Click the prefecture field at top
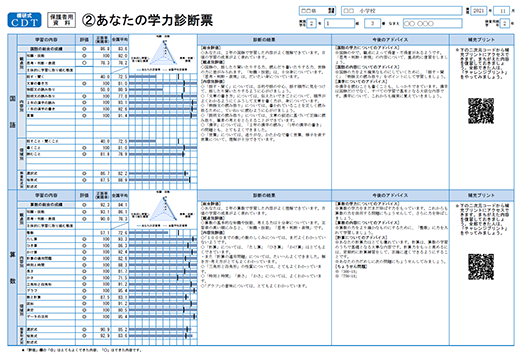 point(317,11)
